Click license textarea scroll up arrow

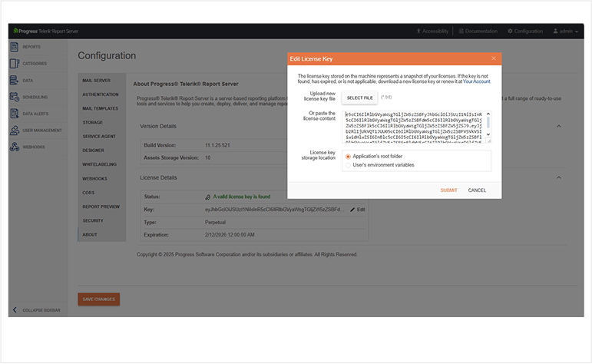click(488, 114)
